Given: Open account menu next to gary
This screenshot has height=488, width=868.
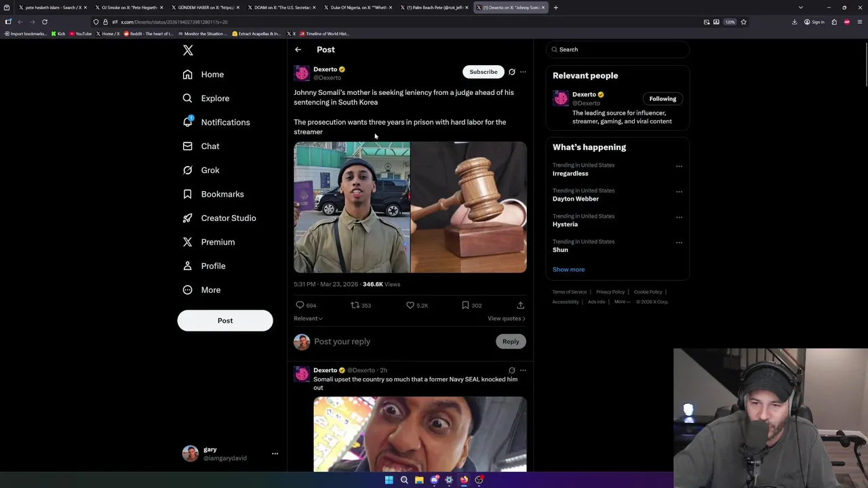Looking at the screenshot, I should pos(275,453).
